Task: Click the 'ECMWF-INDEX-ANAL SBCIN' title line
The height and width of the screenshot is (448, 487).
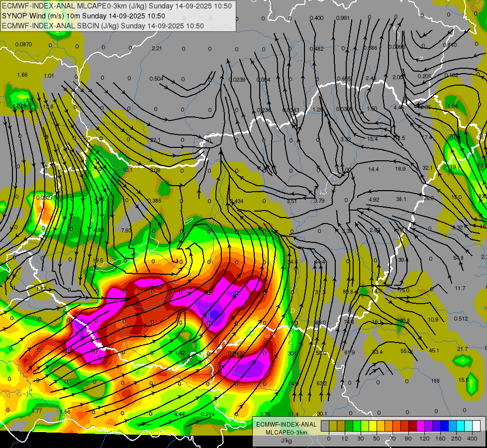Action: click(x=103, y=26)
